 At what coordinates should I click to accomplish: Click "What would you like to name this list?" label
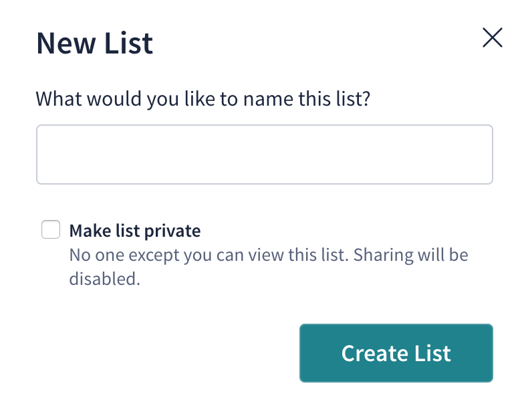coord(203,99)
